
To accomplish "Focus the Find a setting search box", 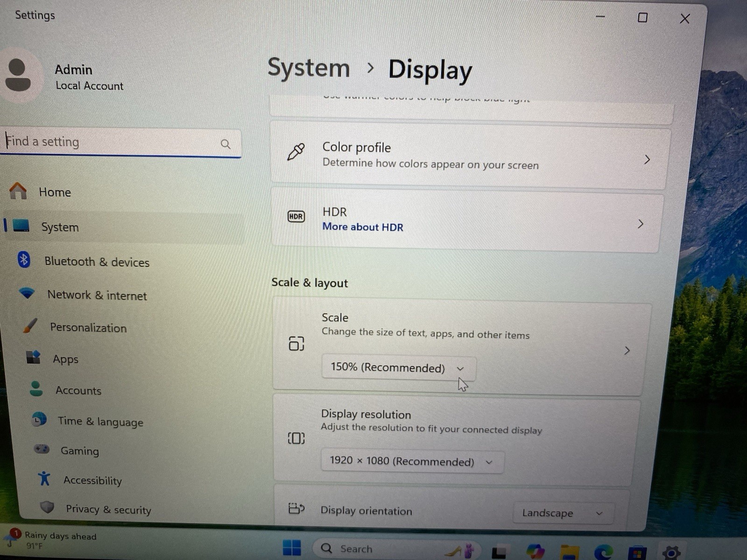I will coord(121,143).
